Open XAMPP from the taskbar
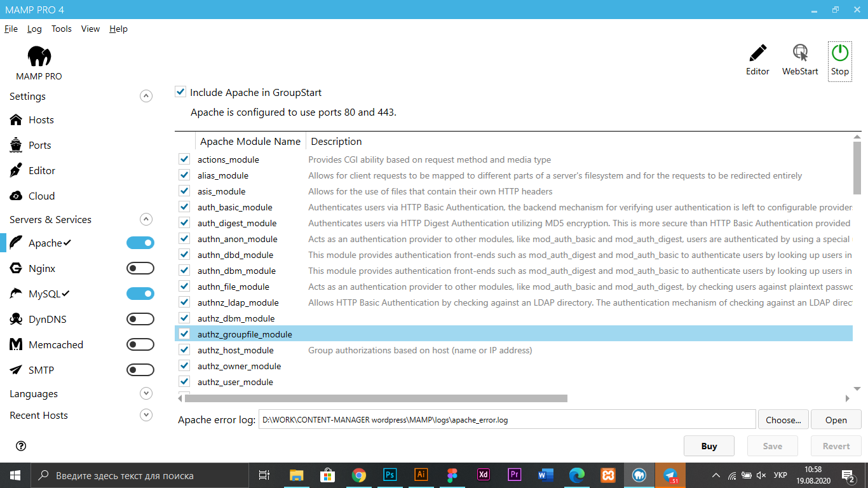868x488 pixels. (x=608, y=475)
